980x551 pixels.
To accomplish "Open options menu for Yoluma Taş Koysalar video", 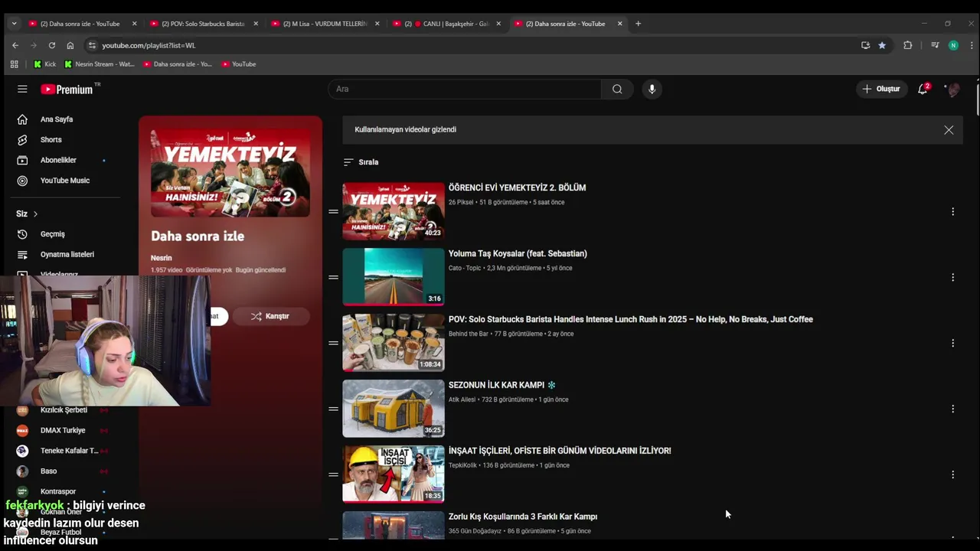I will [952, 277].
